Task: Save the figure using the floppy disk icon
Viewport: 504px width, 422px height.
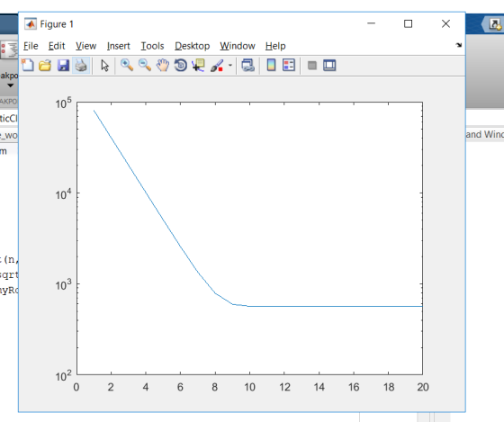Action: (x=63, y=66)
